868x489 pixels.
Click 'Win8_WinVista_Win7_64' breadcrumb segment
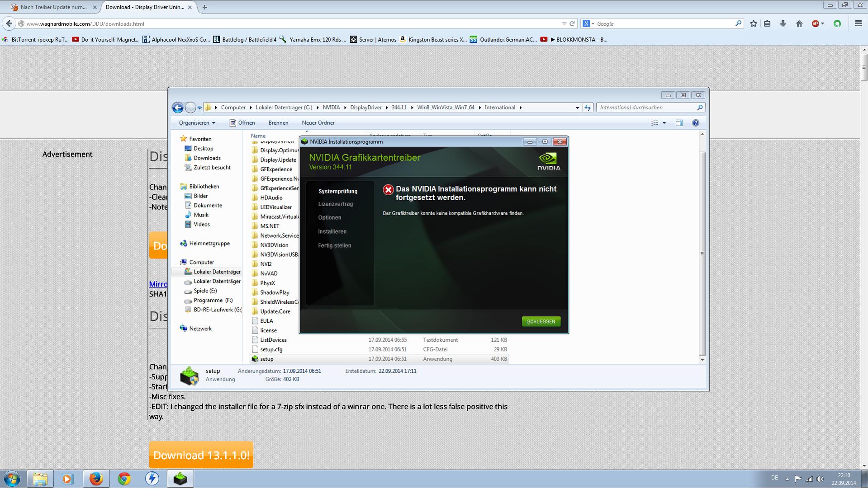click(446, 108)
